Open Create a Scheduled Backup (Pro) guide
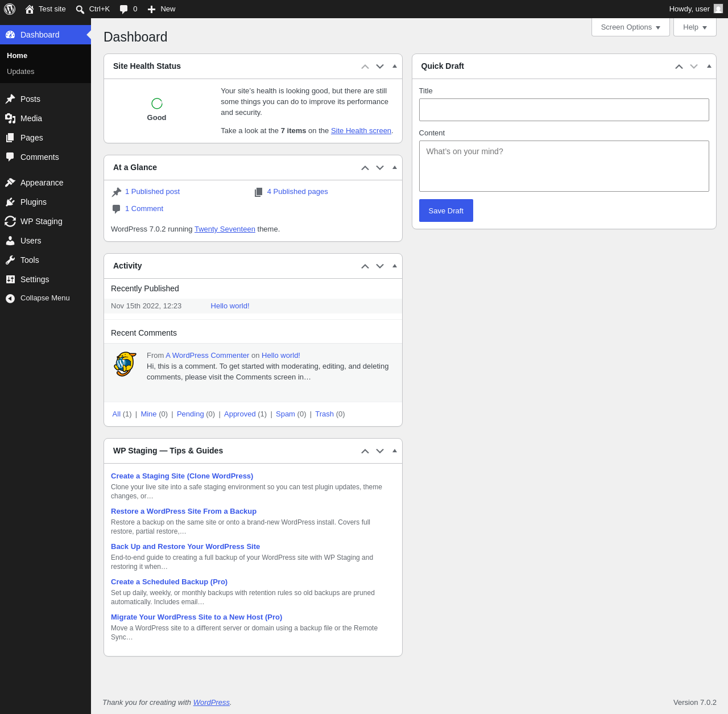The width and height of the screenshot is (728, 714). click(x=169, y=582)
